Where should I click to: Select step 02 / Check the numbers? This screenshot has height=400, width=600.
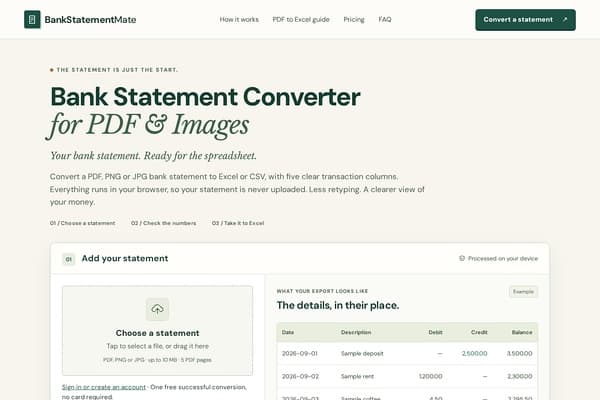point(163,223)
